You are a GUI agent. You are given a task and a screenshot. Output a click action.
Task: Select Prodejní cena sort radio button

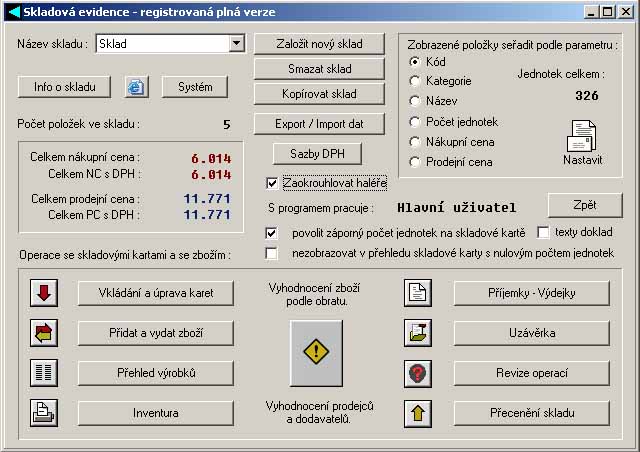pyautogui.click(x=415, y=162)
